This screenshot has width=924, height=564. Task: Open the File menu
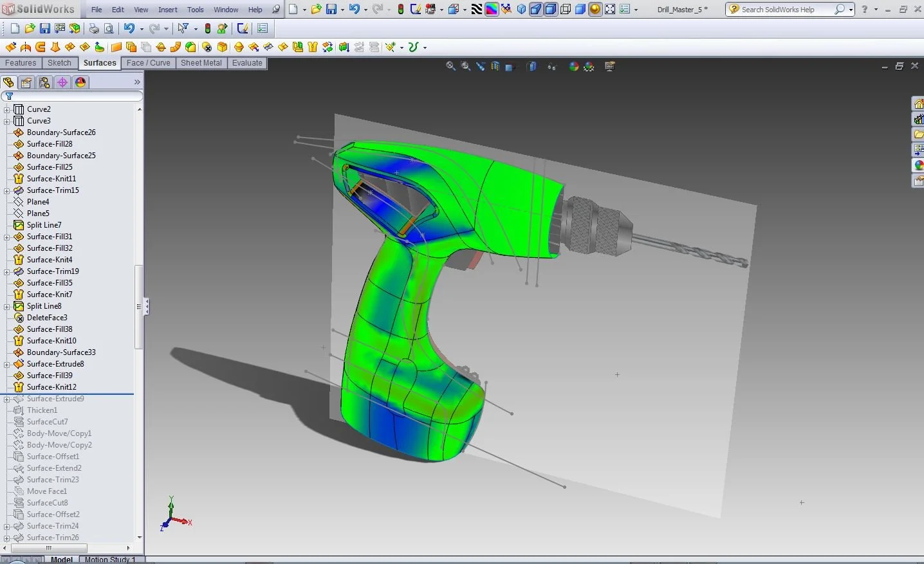point(97,10)
